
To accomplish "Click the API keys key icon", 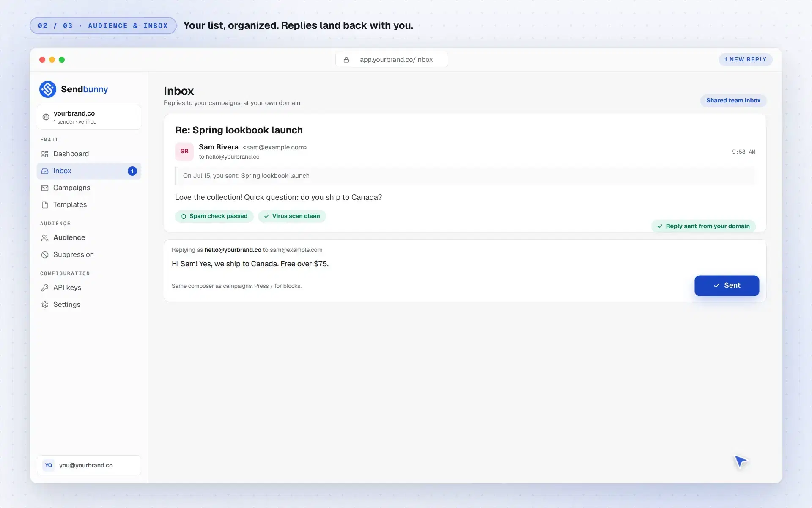I will pyautogui.click(x=45, y=288).
